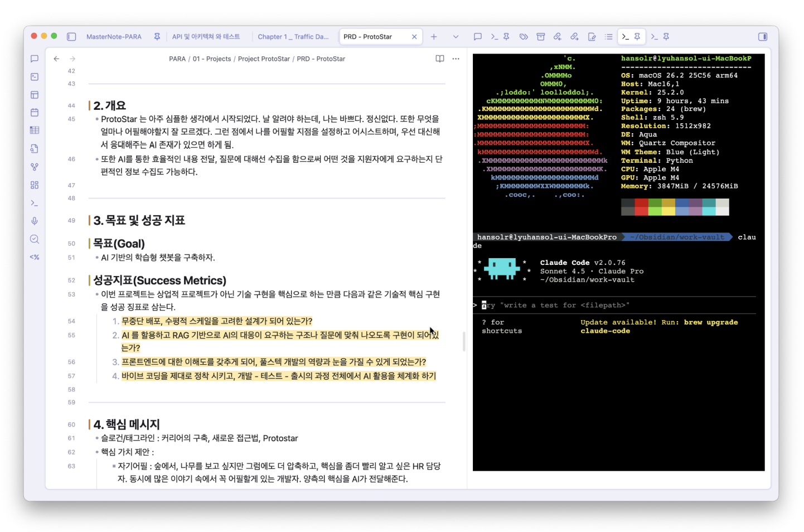804x532 pixels.
Task: Open the archive box icon in right sidebar
Action: click(x=541, y=37)
